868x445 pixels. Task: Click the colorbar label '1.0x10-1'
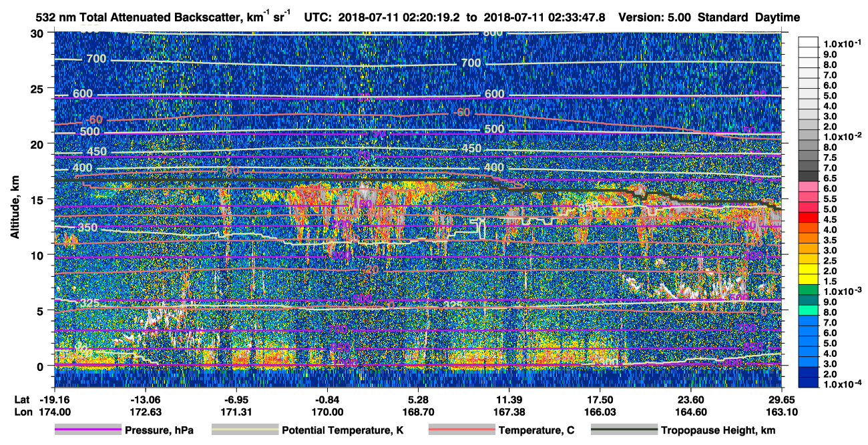[841, 43]
